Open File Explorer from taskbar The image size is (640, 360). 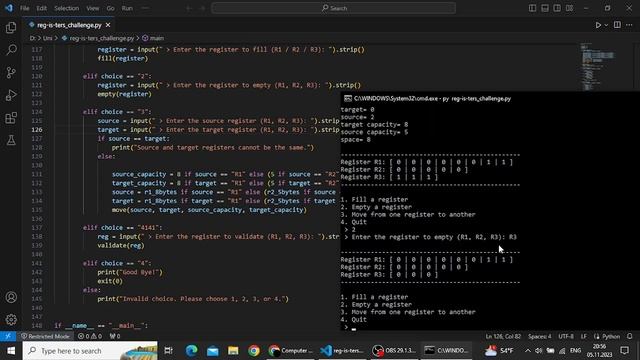point(233,351)
